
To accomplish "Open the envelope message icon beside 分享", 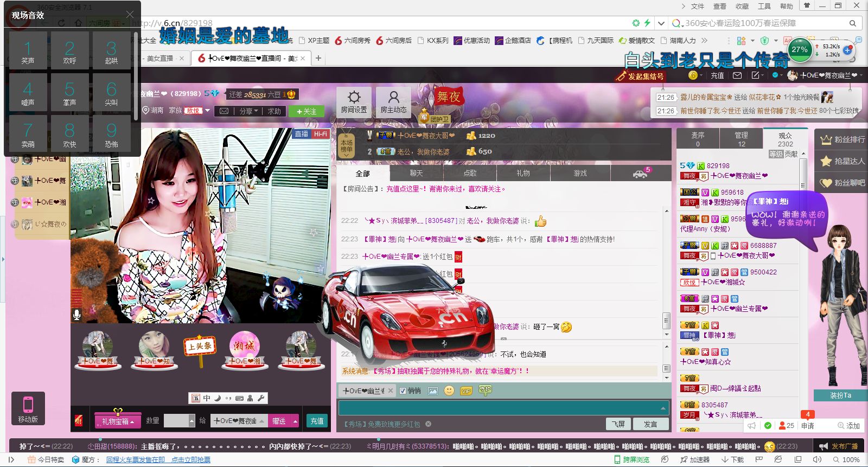I will (224, 111).
